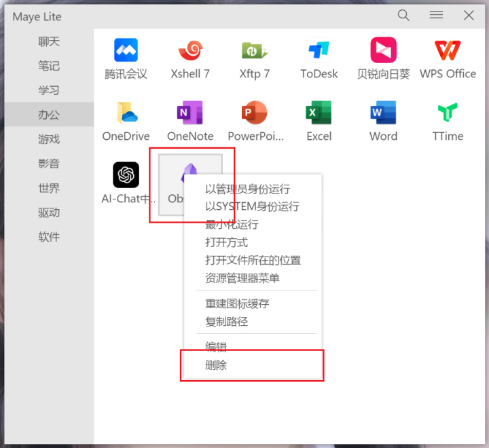Select 删除 to remove the shortcut
Screen dimensions: 489x448
(x=253, y=365)
